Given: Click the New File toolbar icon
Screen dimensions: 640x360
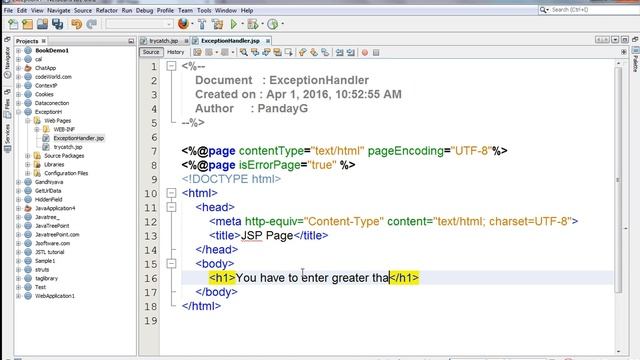Looking at the screenshot, I should (x=13, y=24).
